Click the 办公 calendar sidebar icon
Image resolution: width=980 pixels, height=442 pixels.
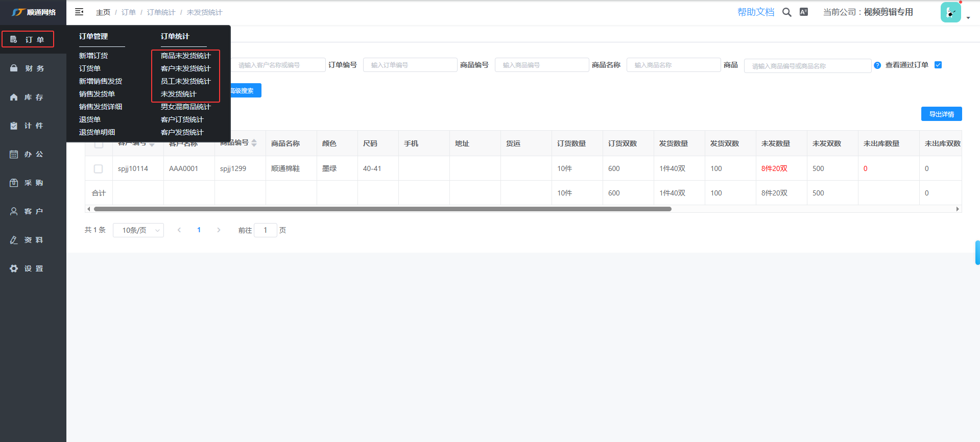pos(14,154)
